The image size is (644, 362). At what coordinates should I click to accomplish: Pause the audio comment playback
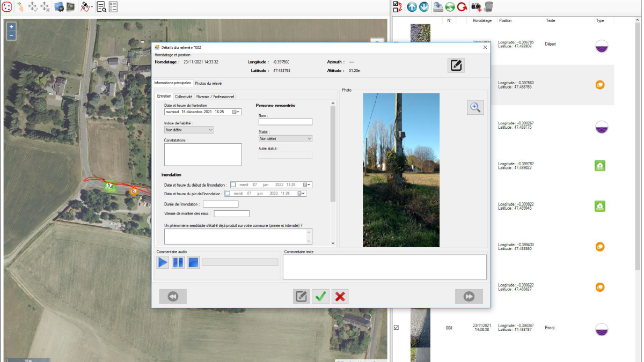pyautogui.click(x=178, y=262)
